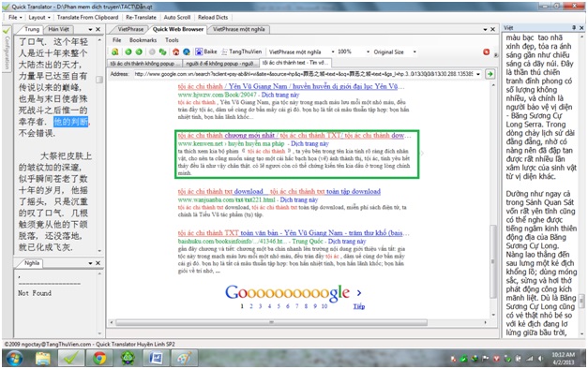
Task: Click Translate From Clipboard button
Action: click(x=87, y=17)
